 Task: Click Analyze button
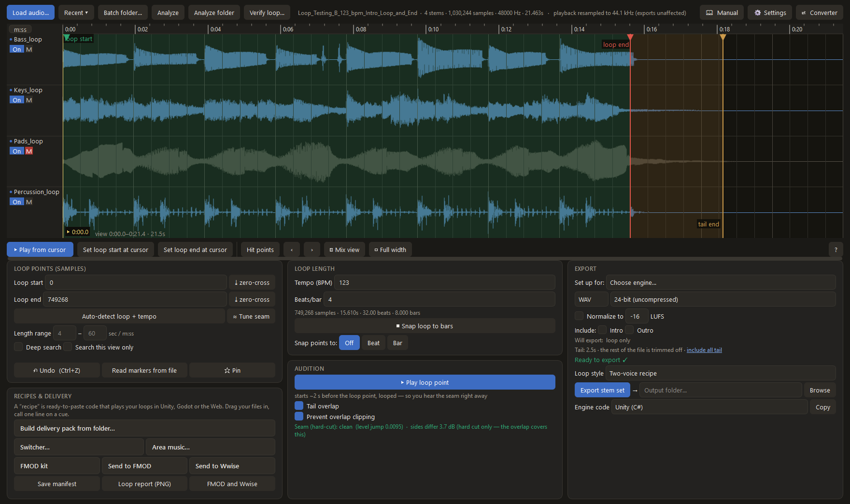coord(168,13)
